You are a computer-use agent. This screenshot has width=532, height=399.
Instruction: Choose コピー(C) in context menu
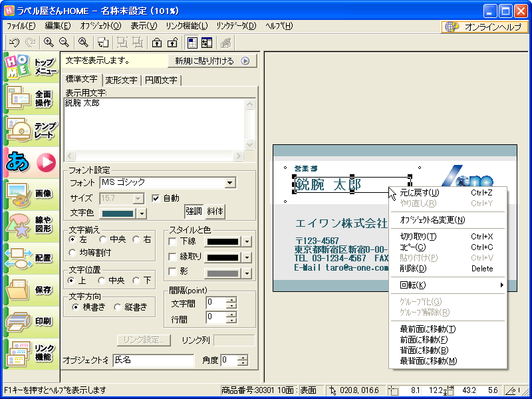[448, 247]
